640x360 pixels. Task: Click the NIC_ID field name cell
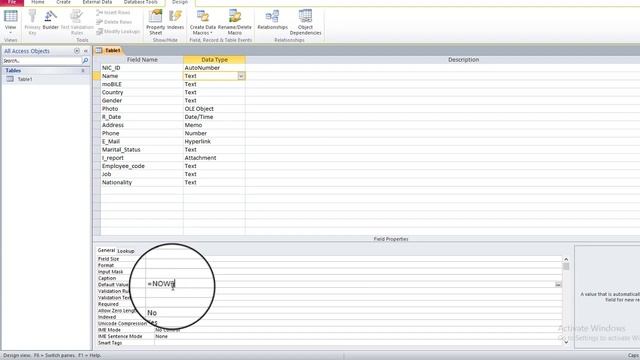(142, 68)
